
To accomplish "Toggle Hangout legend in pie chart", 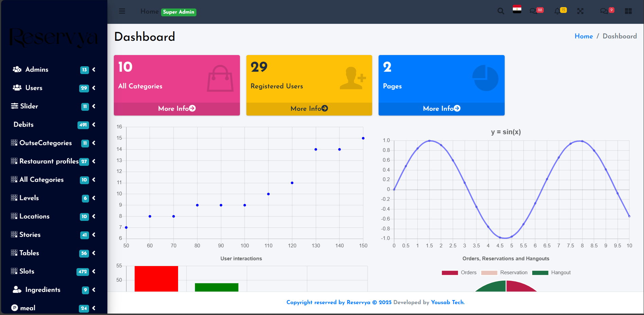I will (551, 273).
